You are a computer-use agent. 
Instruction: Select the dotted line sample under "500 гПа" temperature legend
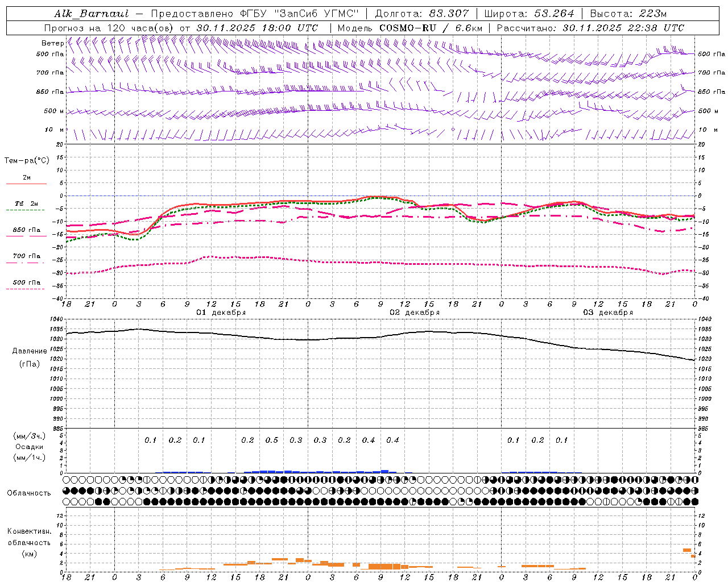pyautogui.click(x=25, y=289)
